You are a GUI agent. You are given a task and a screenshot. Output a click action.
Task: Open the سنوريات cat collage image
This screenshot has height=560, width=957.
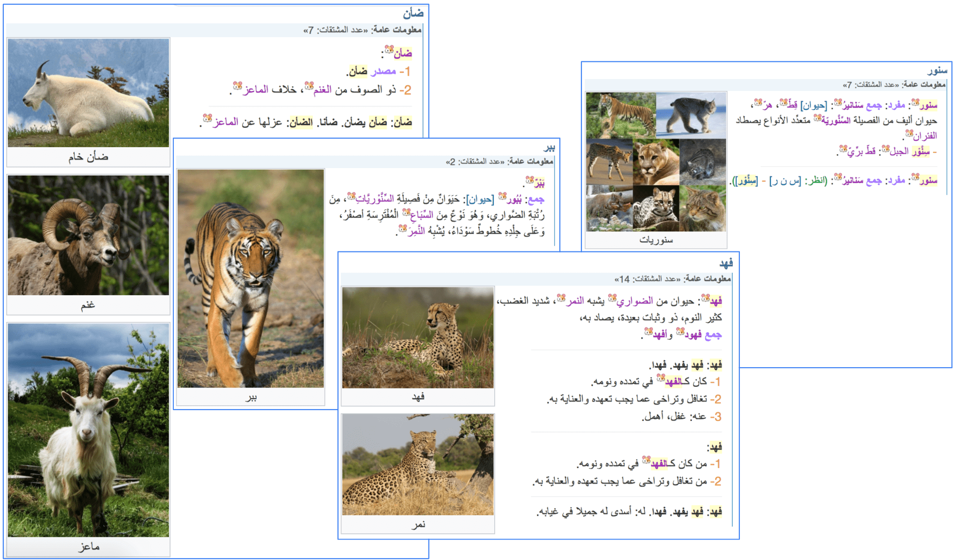coord(656,162)
